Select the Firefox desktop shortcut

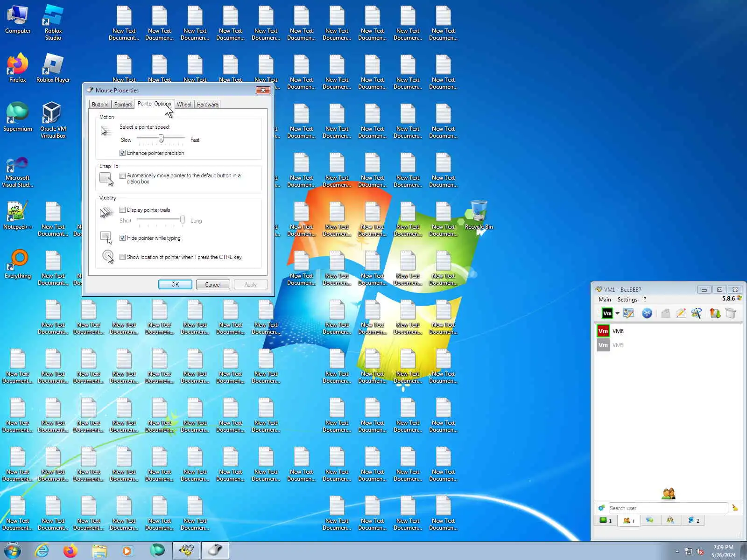tap(18, 69)
